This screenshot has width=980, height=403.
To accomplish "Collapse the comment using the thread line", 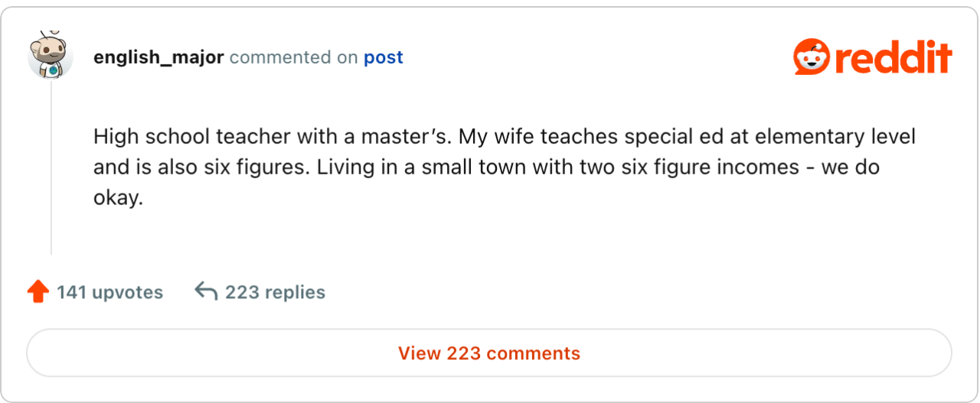I will pyautogui.click(x=51, y=168).
